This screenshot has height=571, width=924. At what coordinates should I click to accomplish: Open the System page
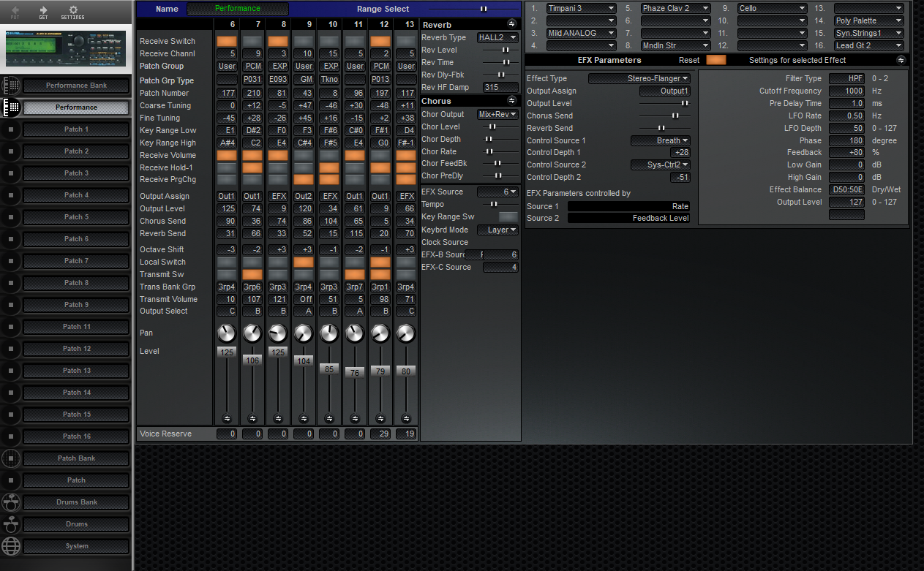pos(77,546)
